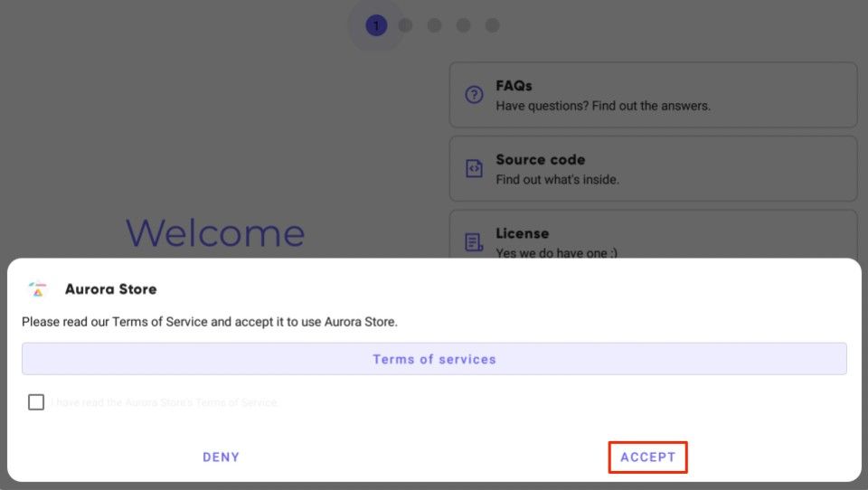
Task: Click the Welcome heading
Action: click(x=215, y=232)
